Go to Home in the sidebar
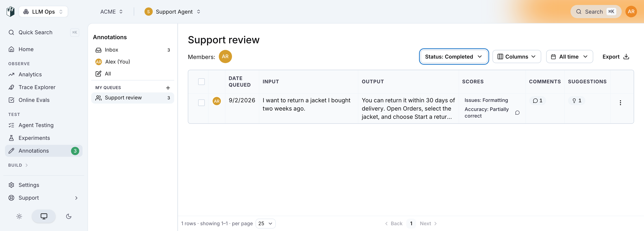The width and height of the screenshot is (644, 231). (x=44, y=49)
